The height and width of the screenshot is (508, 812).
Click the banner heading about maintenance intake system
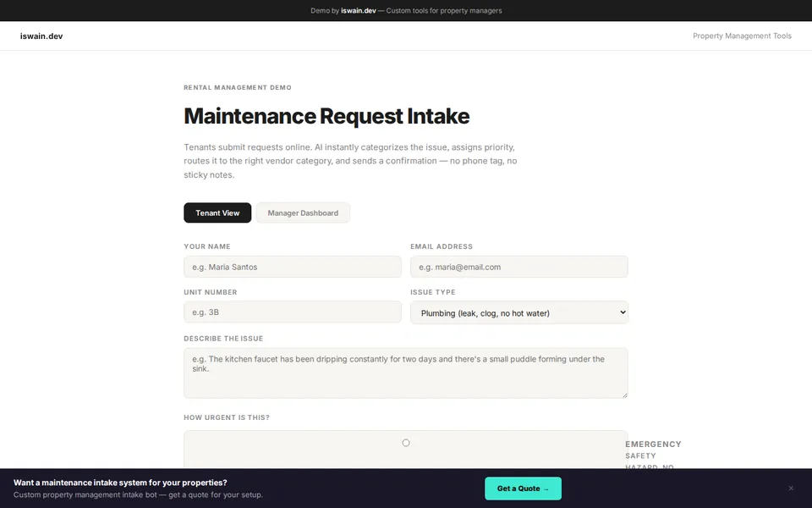120,483
